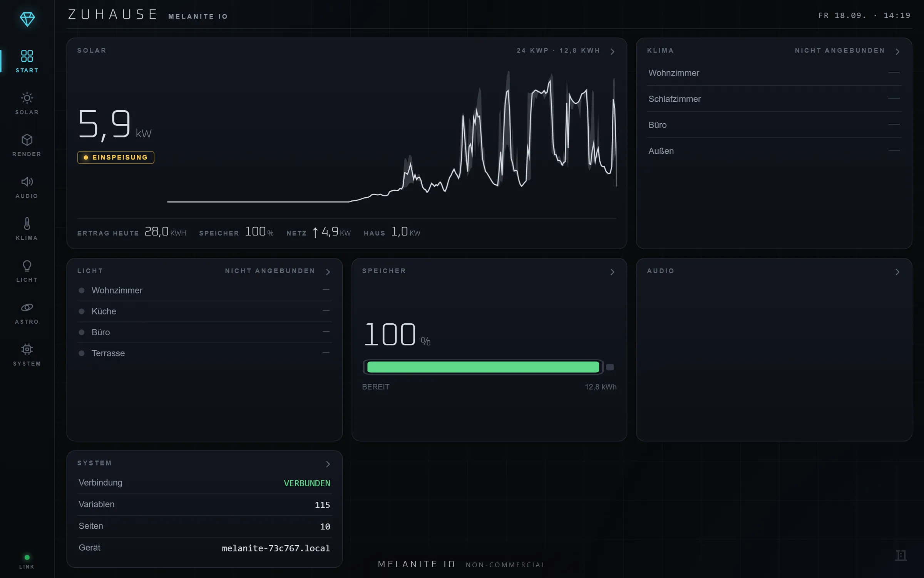Click the VERBUNDEN connection status

307,483
